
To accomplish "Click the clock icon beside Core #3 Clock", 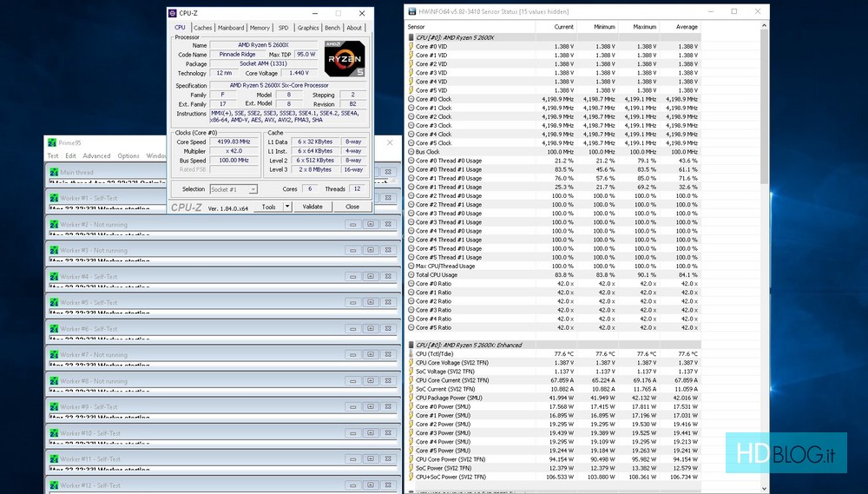I will click(x=411, y=125).
